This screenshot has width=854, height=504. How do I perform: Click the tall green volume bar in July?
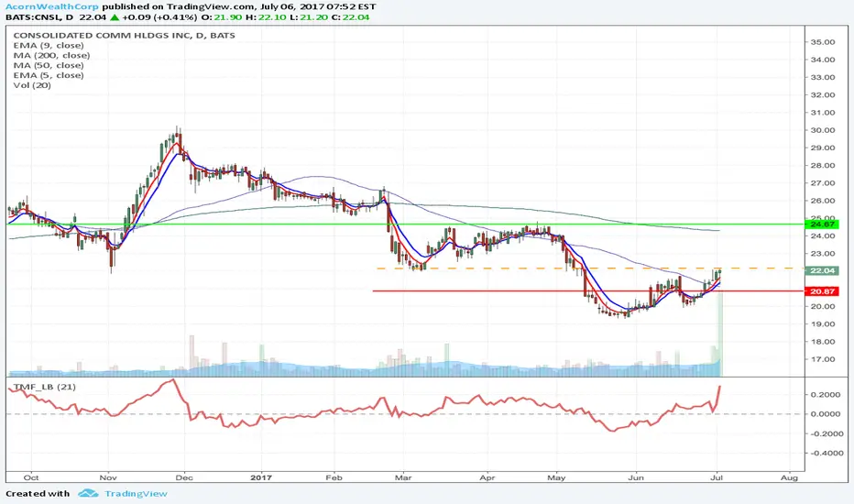tap(720, 334)
